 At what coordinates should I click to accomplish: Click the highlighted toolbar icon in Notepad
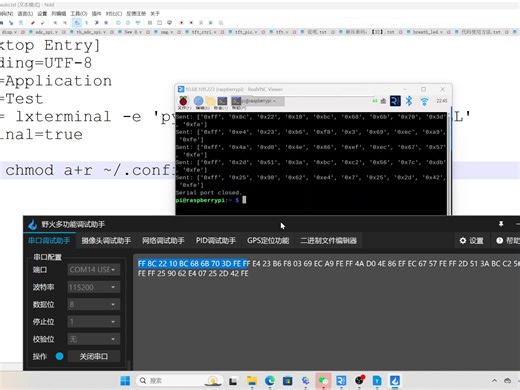(77, 23)
